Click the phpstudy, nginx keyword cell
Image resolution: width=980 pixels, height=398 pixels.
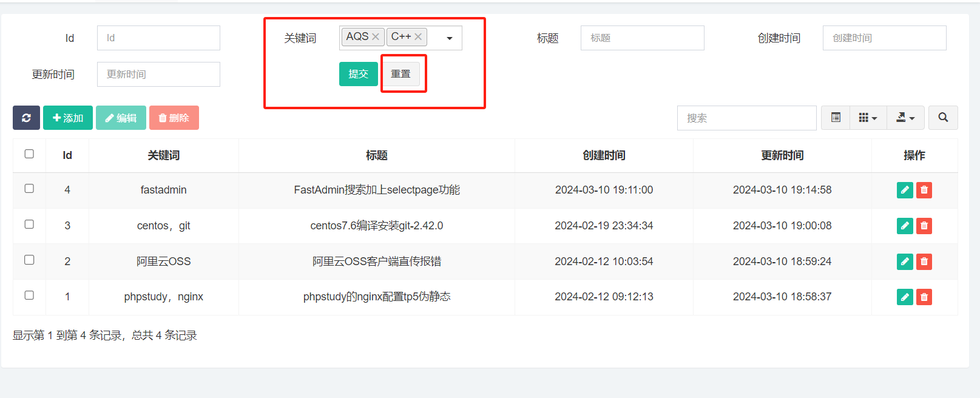164,297
